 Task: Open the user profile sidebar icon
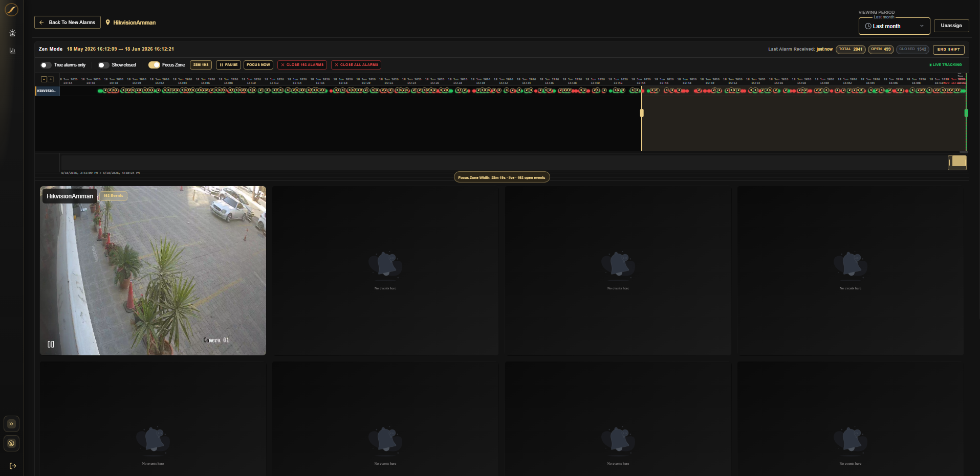click(x=11, y=443)
